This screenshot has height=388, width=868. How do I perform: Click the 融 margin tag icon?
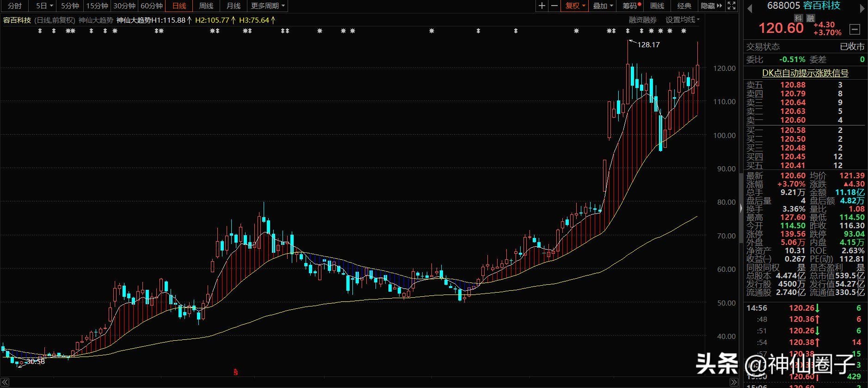pos(810,18)
